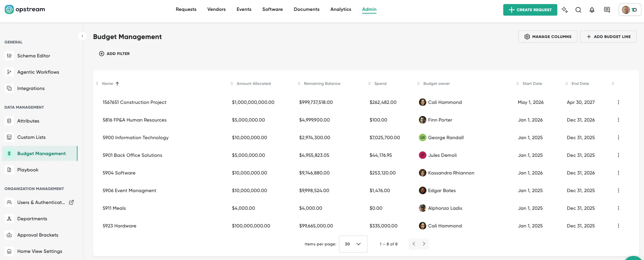Open row menu for 5911 Meals
This screenshot has width=644, height=260.
[618, 208]
